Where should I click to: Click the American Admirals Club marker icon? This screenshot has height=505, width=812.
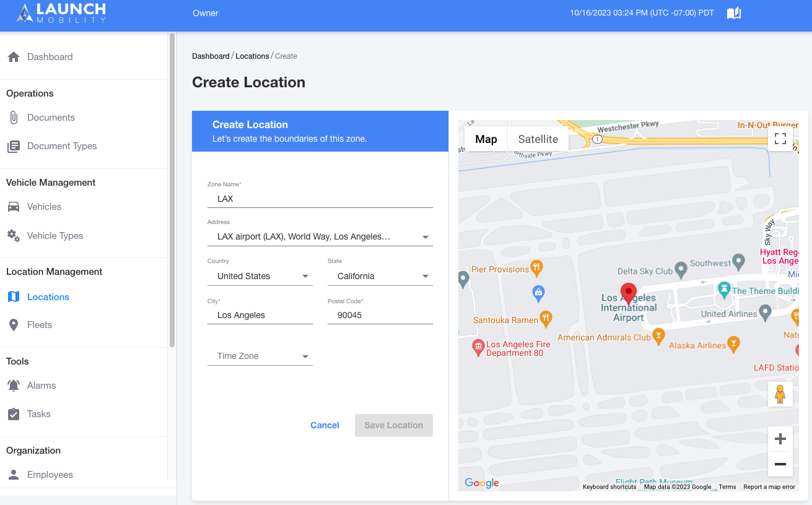pyautogui.click(x=659, y=336)
